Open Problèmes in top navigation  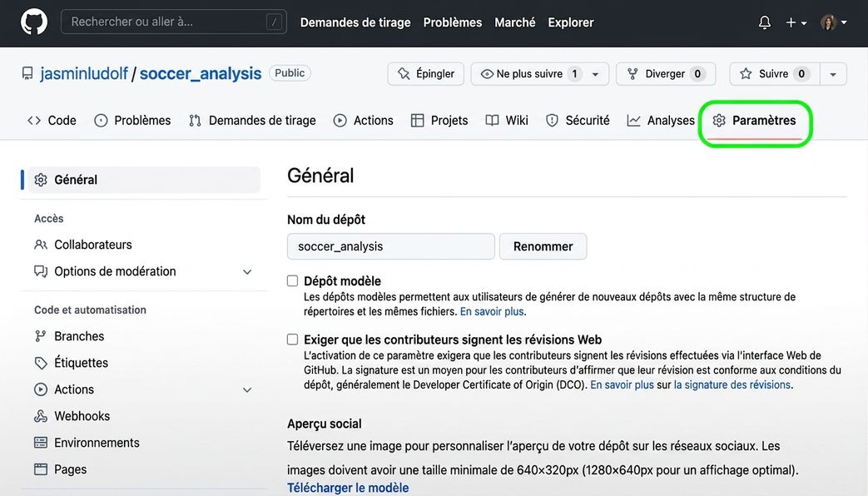(x=452, y=22)
